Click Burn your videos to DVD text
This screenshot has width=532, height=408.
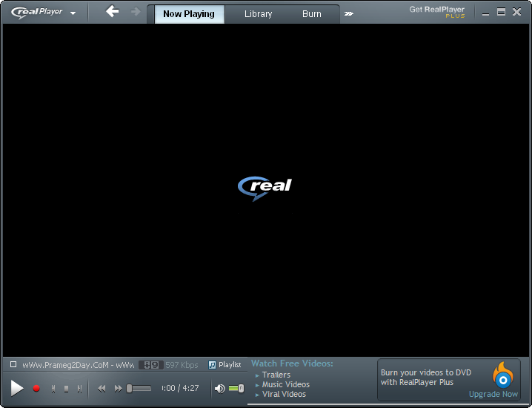coord(426,377)
